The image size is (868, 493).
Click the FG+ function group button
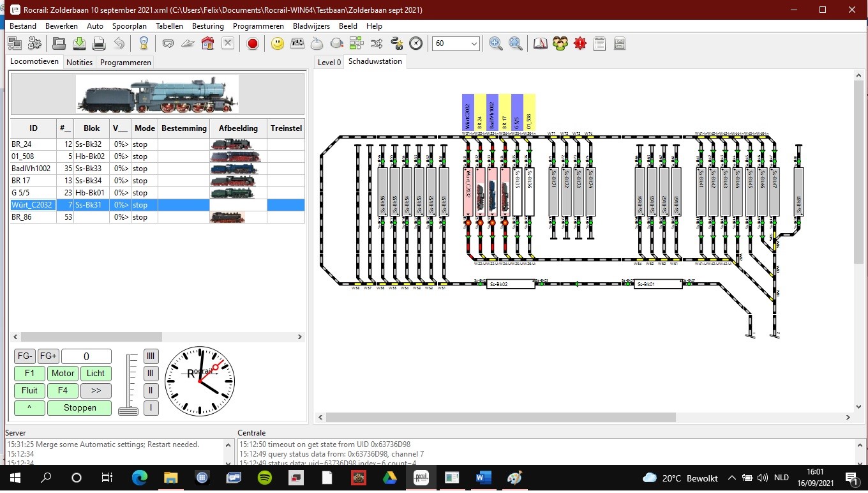48,356
